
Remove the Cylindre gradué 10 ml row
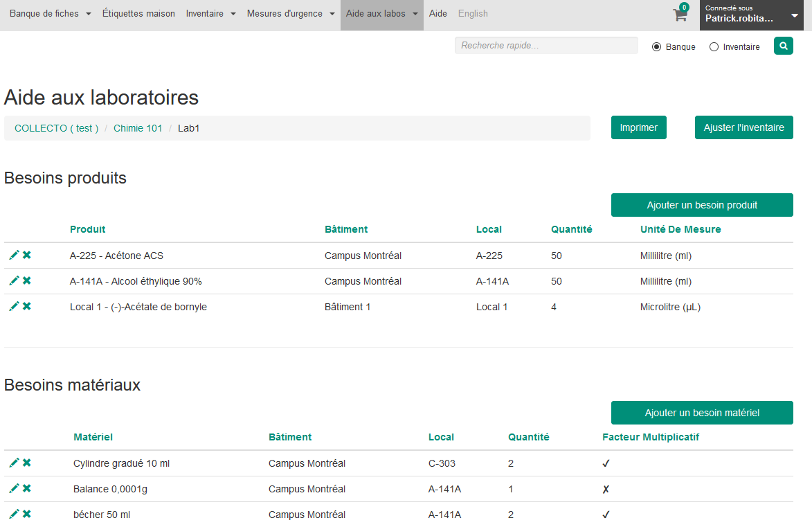coord(27,463)
